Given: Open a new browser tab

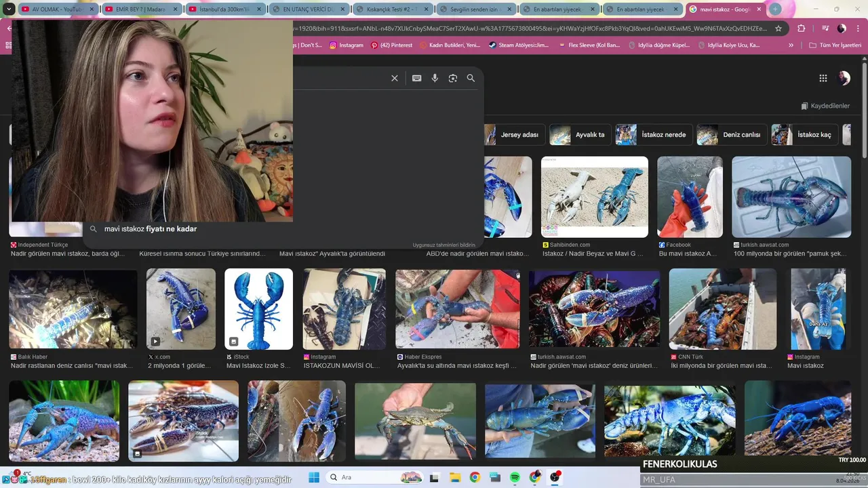Looking at the screenshot, I should (775, 9).
